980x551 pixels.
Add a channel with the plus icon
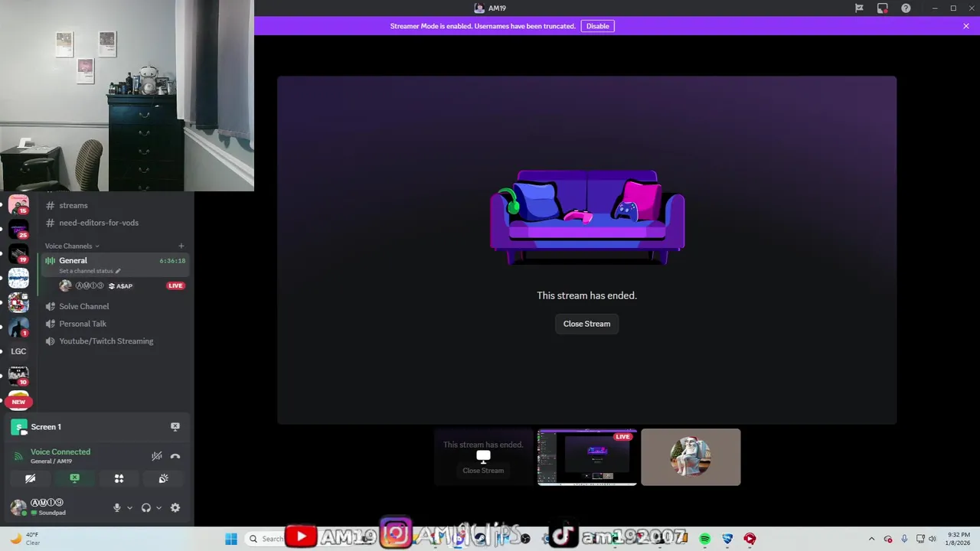pyautogui.click(x=181, y=246)
